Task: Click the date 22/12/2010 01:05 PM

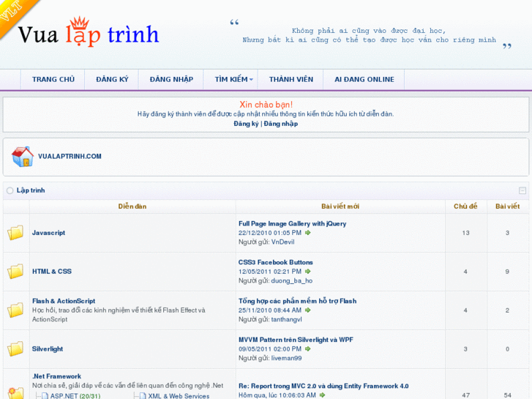Action: (270, 233)
